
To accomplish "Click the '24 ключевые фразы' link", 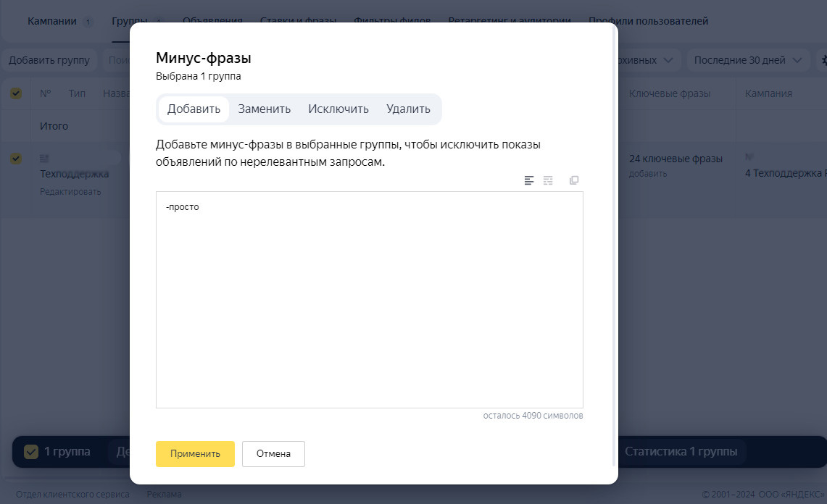I will click(x=676, y=159).
